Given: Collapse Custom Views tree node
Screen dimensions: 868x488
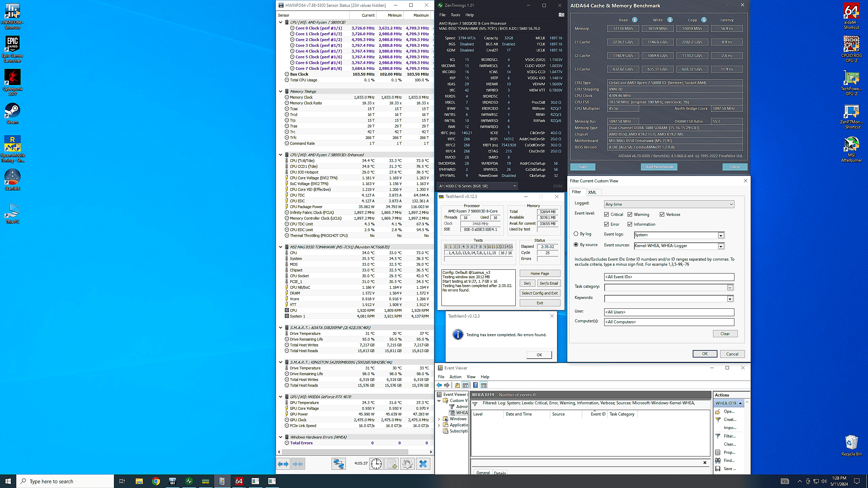Looking at the screenshot, I should (439, 401).
